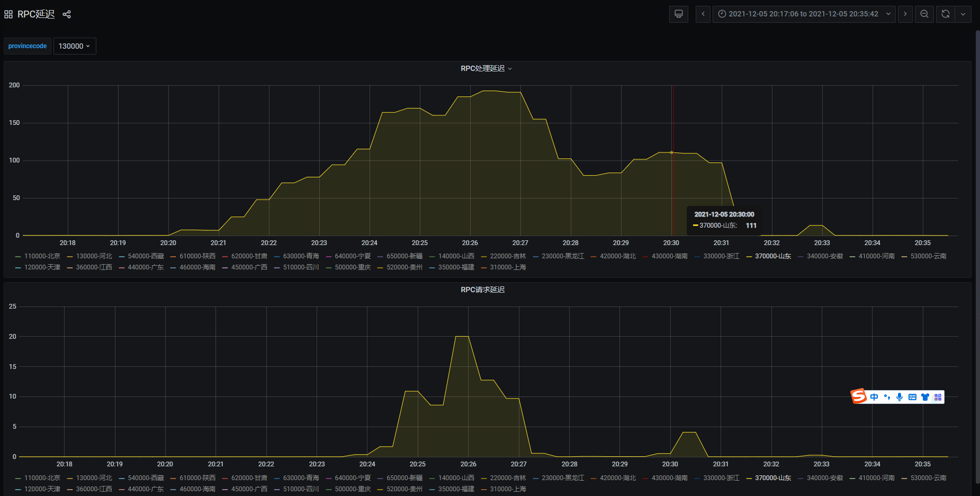The width and height of the screenshot is (980, 496).
Task: Click data point at 20:30 on top chart
Action: tap(671, 152)
